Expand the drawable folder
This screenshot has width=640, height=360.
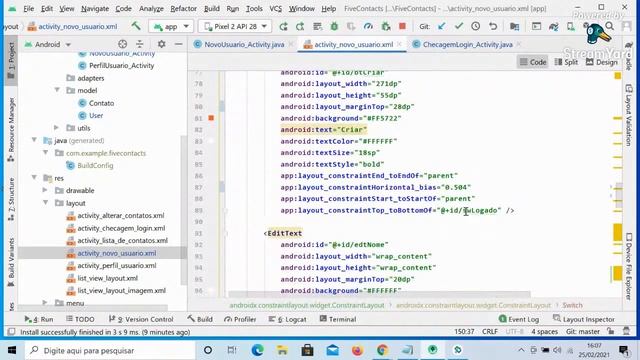(45, 190)
